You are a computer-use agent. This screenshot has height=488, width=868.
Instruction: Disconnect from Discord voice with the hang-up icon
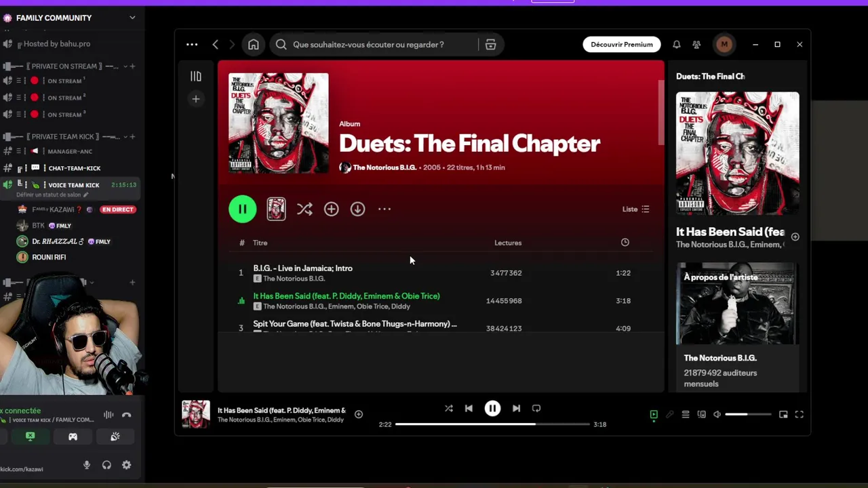[x=126, y=415]
